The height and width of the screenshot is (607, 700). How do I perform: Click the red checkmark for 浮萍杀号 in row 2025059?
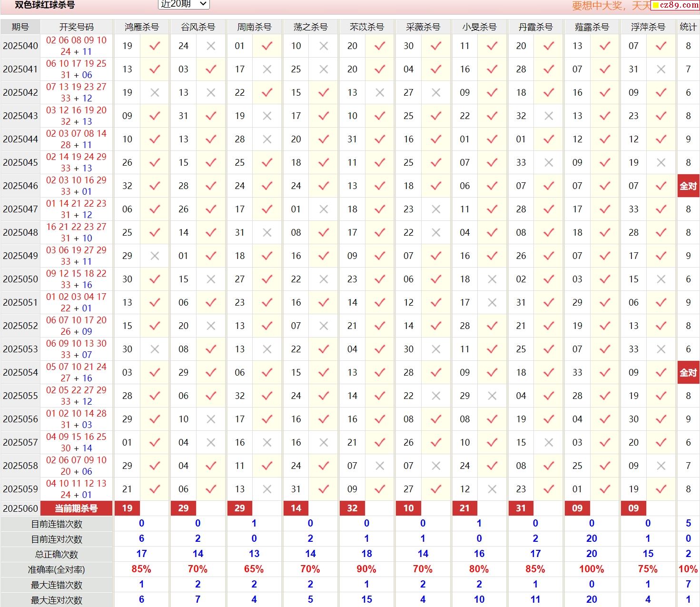[661, 489]
